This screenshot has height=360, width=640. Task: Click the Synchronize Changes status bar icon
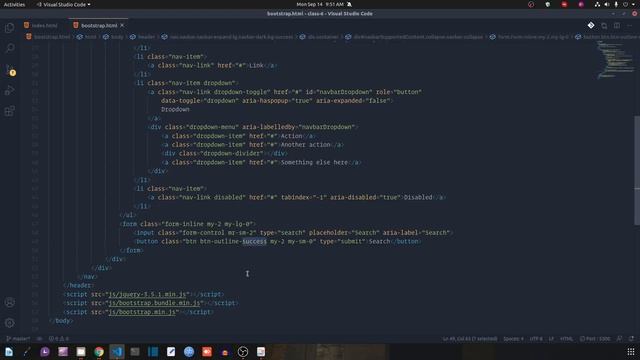pos(40,339)
